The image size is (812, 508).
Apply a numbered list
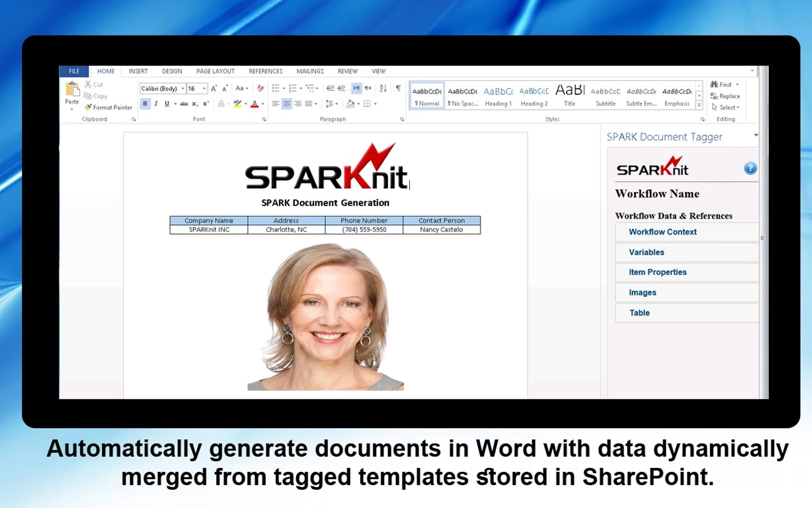[x=293, y=88]
